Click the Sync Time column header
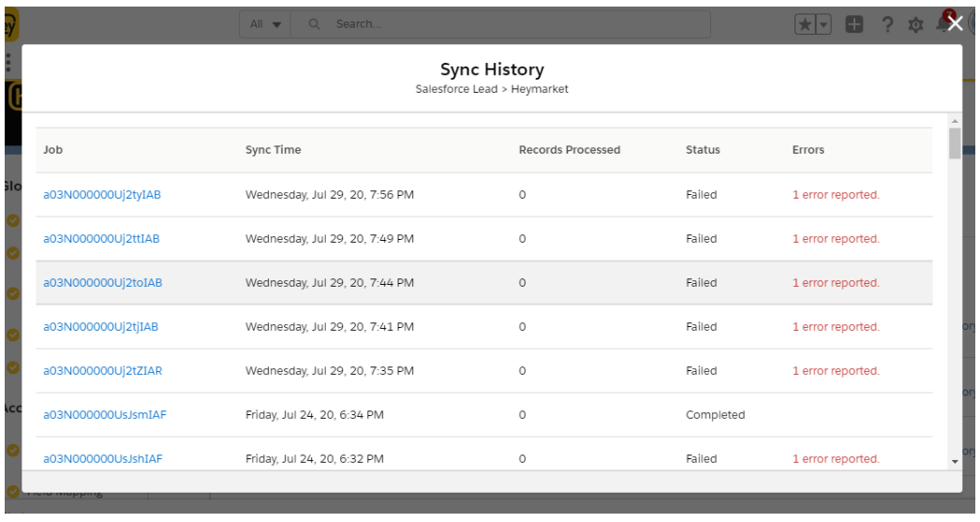The image size is (980, 522). [x=274, y=149]
